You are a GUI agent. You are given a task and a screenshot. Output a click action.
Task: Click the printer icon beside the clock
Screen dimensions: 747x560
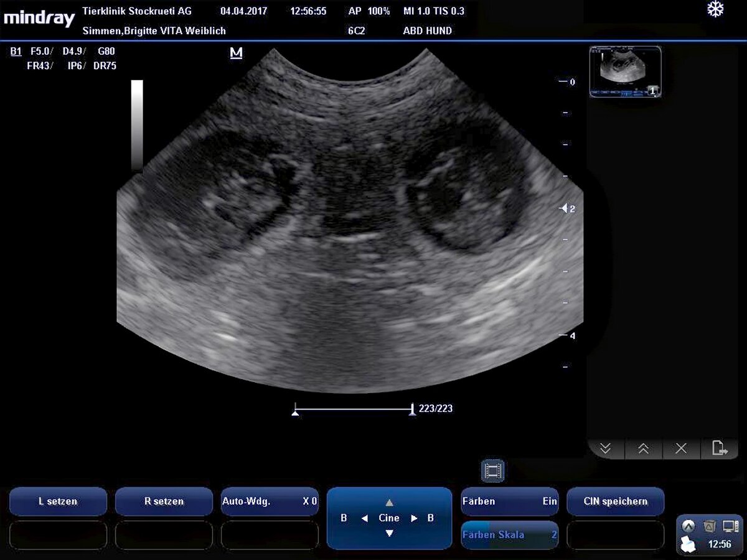pos(689,544)
